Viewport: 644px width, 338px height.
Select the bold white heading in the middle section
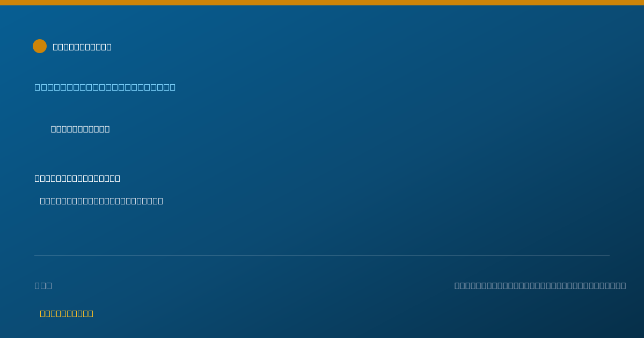(77, 178)
